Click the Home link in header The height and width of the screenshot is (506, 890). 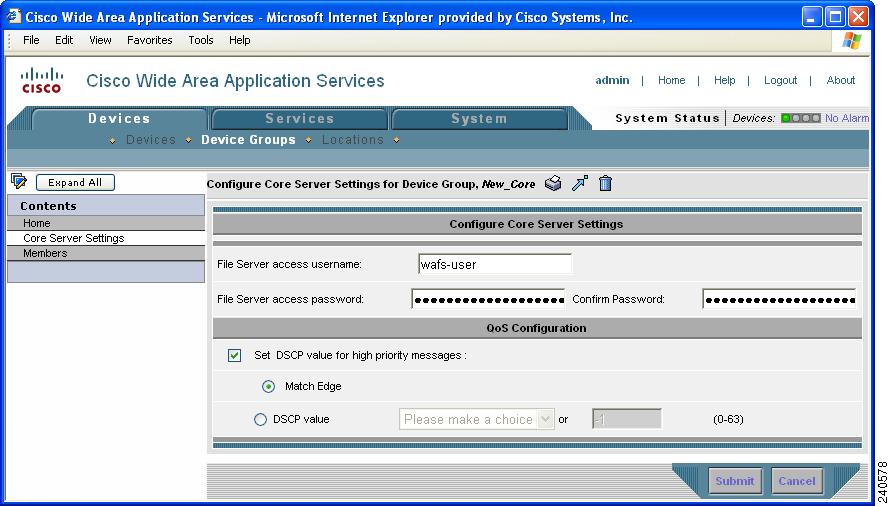671,80
